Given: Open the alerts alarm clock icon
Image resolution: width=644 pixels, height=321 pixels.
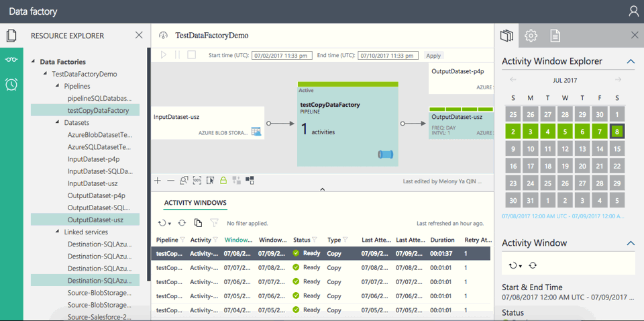Looking at the screenshot, I should 11,83.
